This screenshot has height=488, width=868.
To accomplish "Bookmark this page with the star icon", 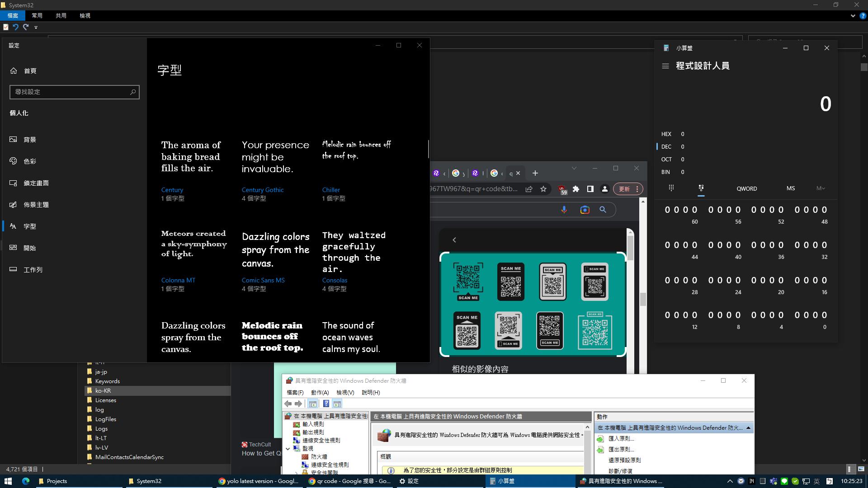I will point(543,189).
